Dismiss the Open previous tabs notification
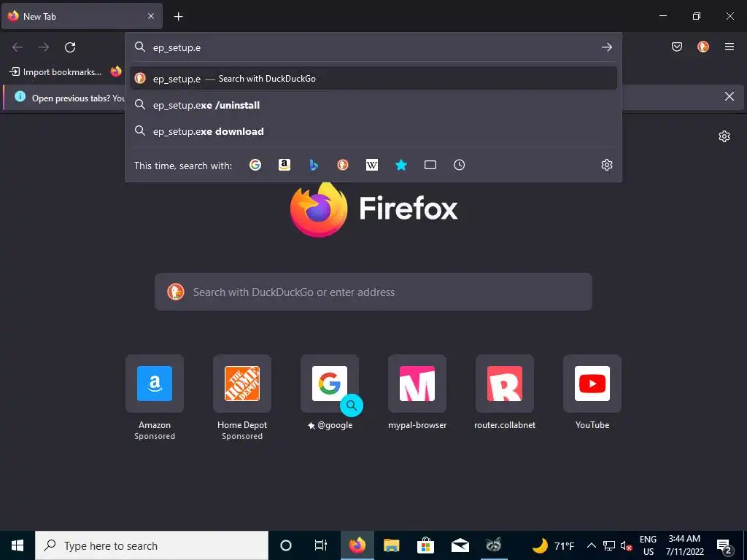Image resolution: width=747 pixels, height=560 pixels. (x=729, y=97)
